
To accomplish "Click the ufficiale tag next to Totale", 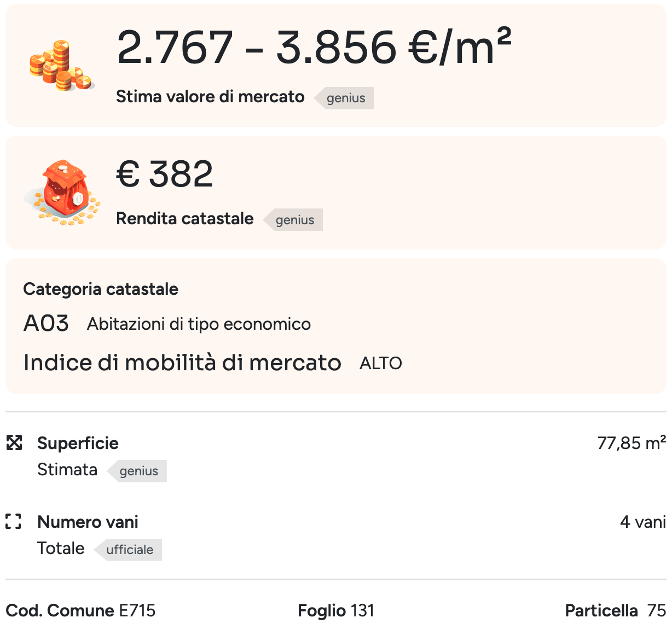I will click(130, 550).
